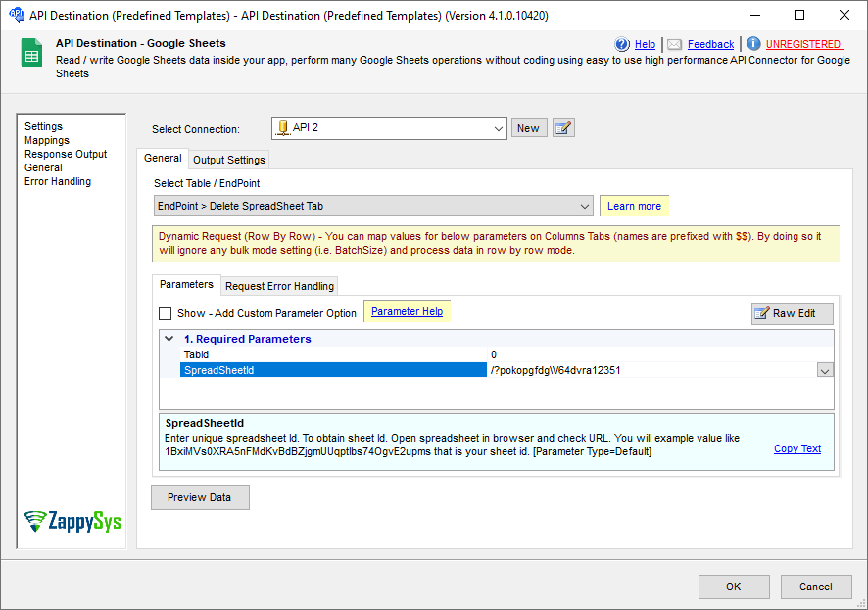Open the Learn more link
868x610 pixels.
pyautogui.click(x=635, y=206)
